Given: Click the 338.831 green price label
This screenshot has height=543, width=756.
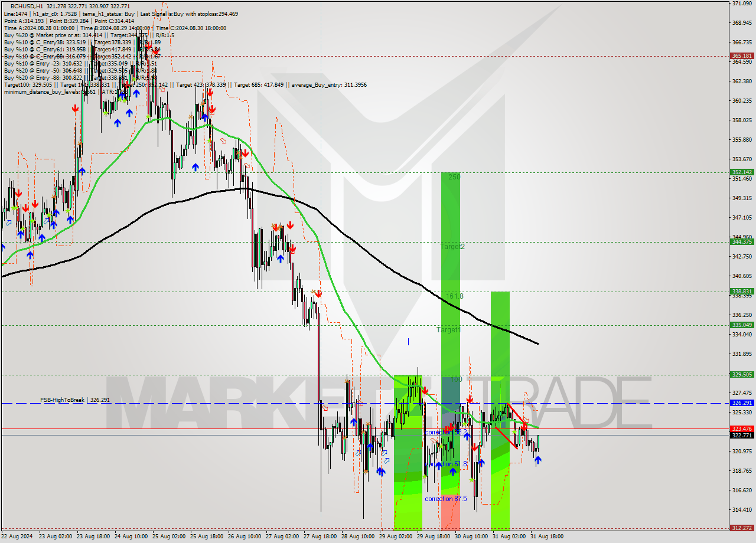Looking at the screenshot, I should click(741, 291).
